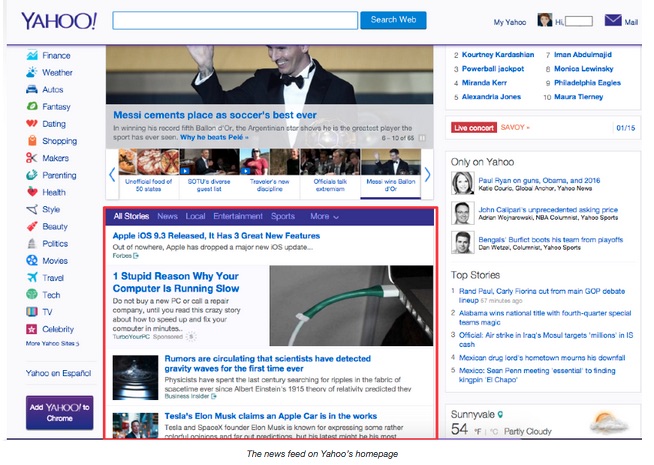Open the Movies icon in sidebar

[33, 261]
